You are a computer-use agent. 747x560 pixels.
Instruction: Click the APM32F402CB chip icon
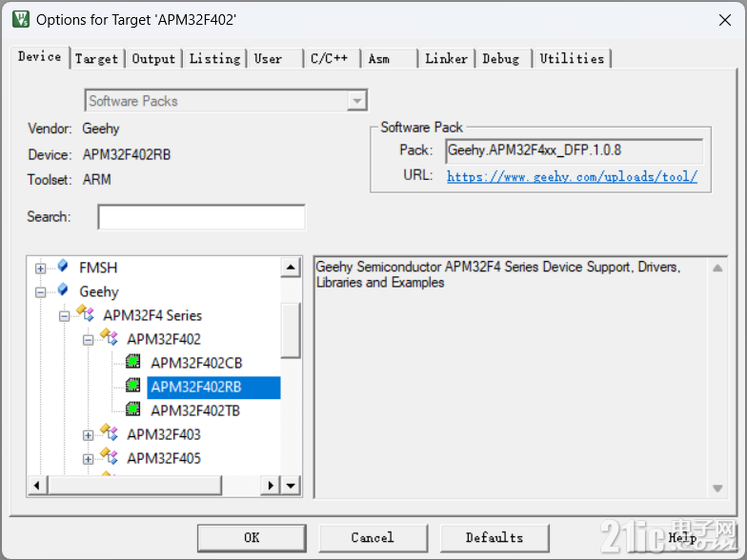point(133,362)
